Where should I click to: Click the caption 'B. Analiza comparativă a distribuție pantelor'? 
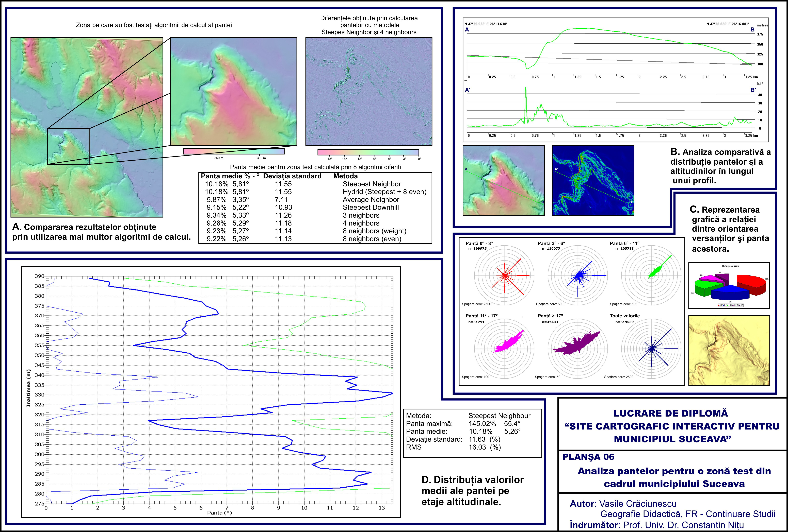tap(720, 166)
